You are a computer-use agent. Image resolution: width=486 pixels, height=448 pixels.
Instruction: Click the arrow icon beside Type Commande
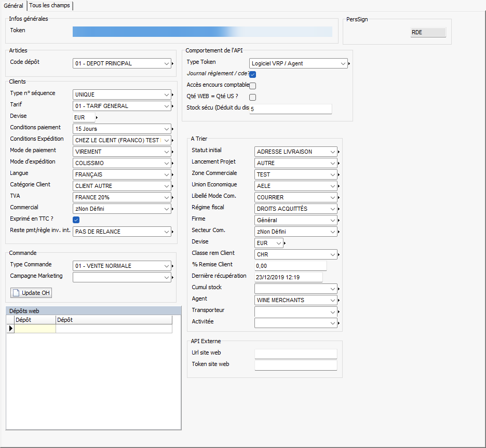tap(173, 266)
